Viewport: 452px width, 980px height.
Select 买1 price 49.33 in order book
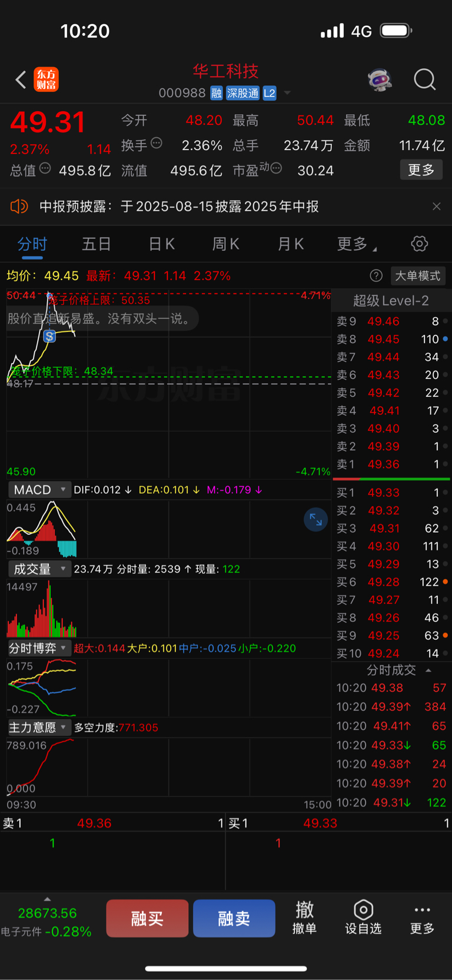[x=391, y=493]
